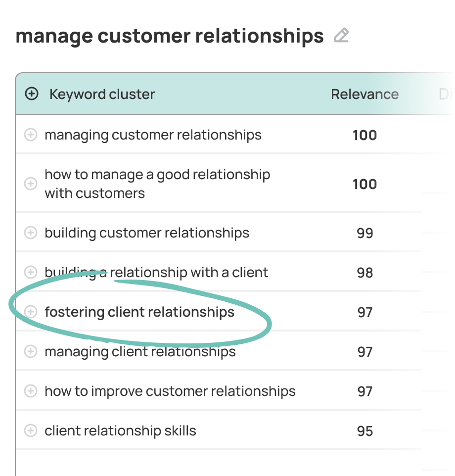Select the fostering client relationships keyword
Image resolution: width=455 pixels, height=476 pixels.
[139, 312]
